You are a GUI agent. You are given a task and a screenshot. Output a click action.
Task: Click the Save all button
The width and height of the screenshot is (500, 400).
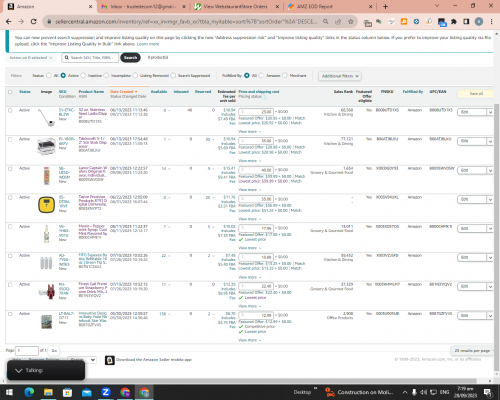pyautogui.click(x=476, y=94)
